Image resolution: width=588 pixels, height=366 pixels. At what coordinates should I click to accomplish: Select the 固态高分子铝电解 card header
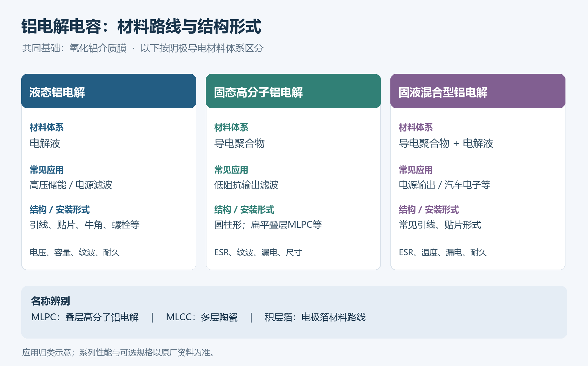pos(293,91)
